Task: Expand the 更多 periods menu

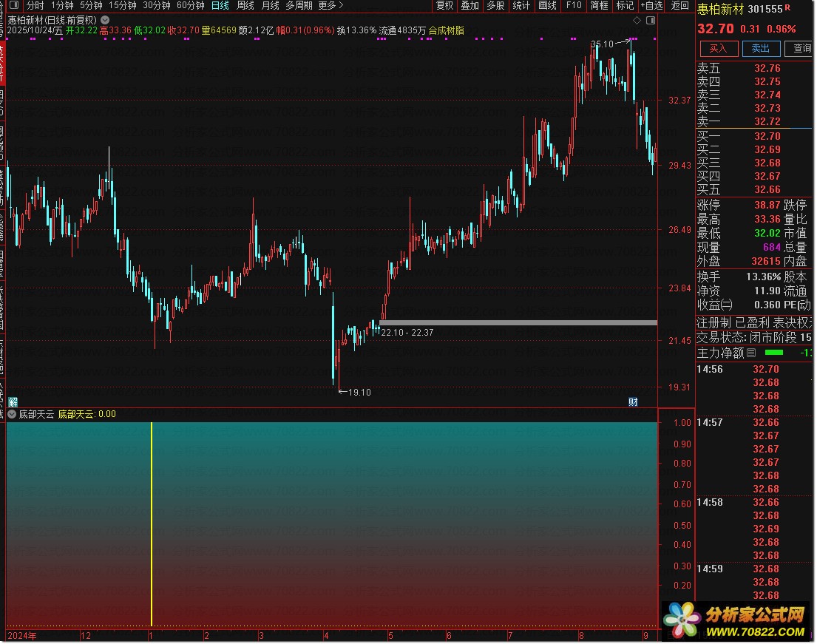Action: [330, 5]
